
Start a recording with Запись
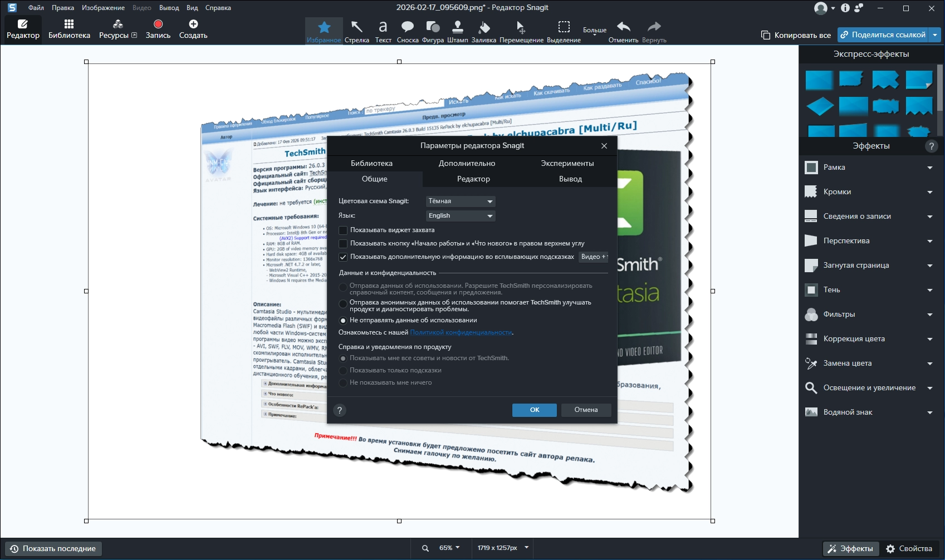(x=158, y=29)
